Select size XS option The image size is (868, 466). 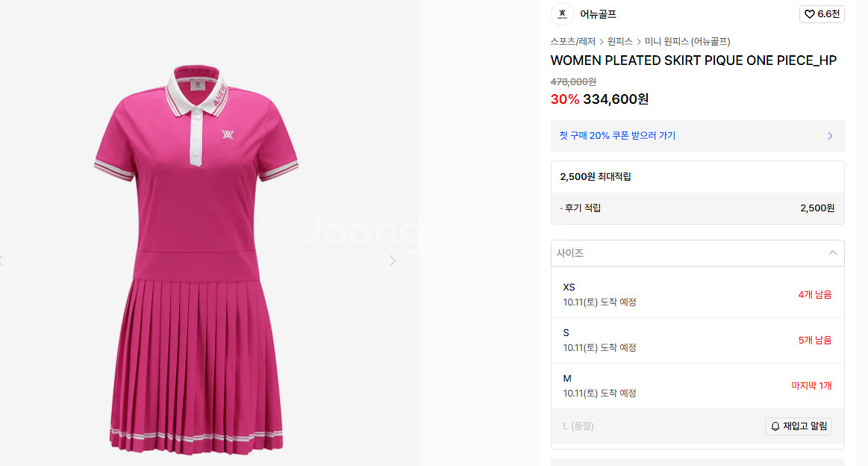pyautogui.click(x=698, y=295)
